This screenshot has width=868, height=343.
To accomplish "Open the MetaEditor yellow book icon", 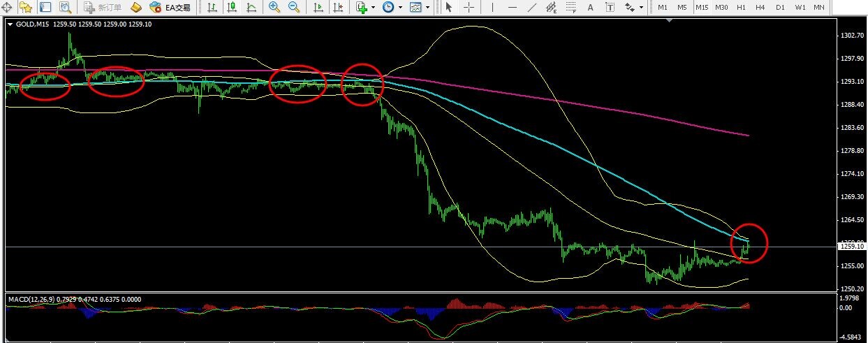I will (x=136, y=8).
